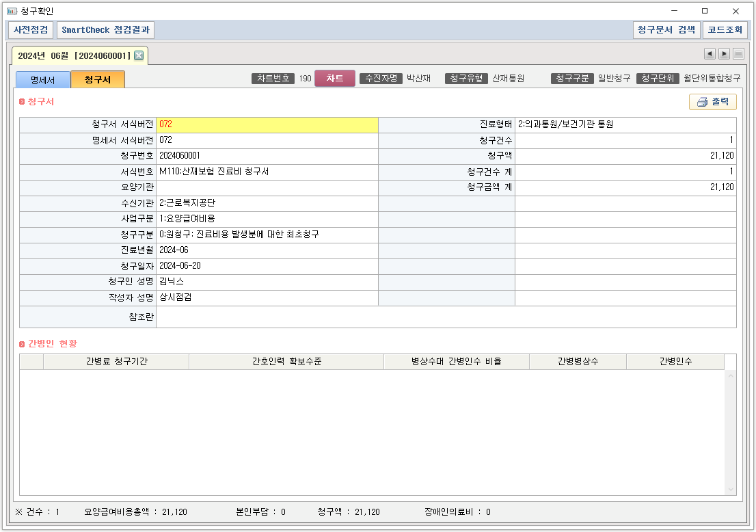Click the 간병료 청구기간 column header

[116, 362]
